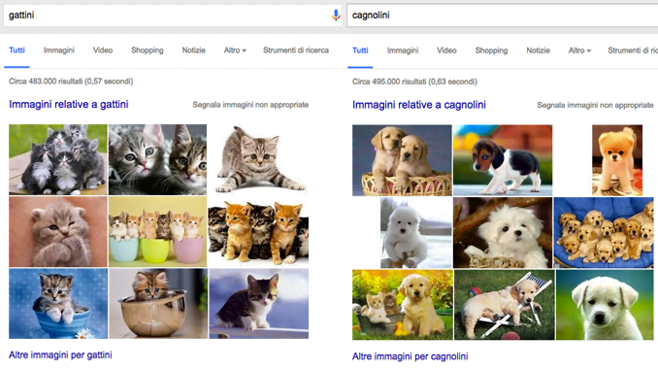Open thumbnail of striped kitten on white background
This screenshot has height=368, width=658.
pos(259,159)
